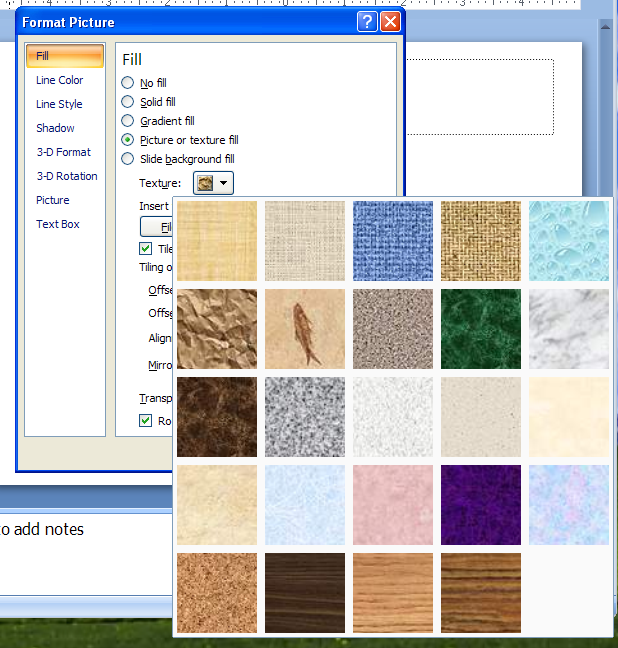Select the Green marble texture
Viewport: 618px width, 648px height.
481,329
